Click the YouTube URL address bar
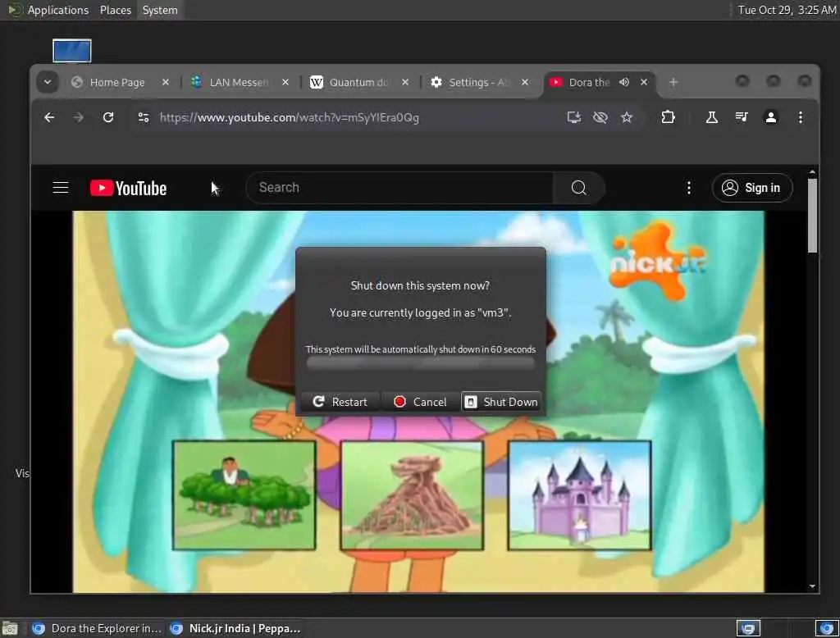 click(290, 117)
